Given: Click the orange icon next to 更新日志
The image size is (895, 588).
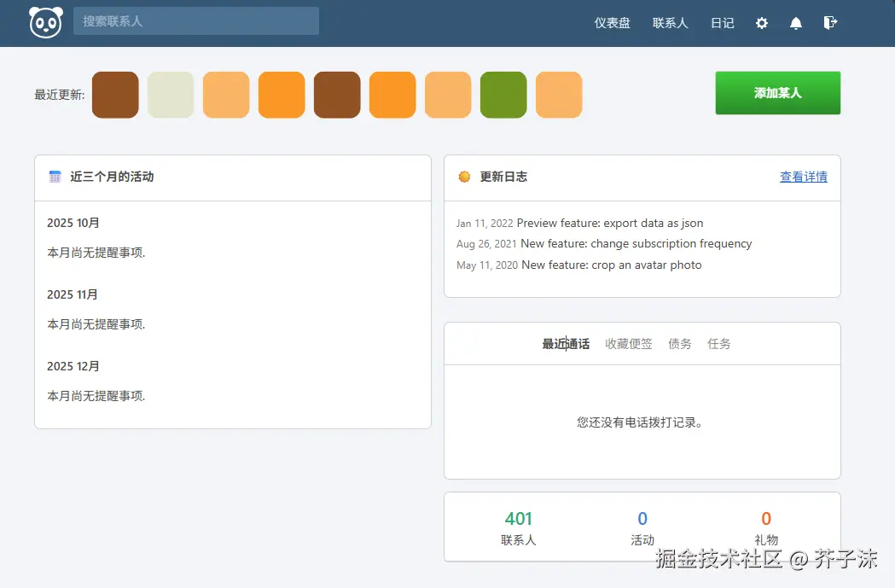Looking at the screenshot, I should [x=464, y=177].
